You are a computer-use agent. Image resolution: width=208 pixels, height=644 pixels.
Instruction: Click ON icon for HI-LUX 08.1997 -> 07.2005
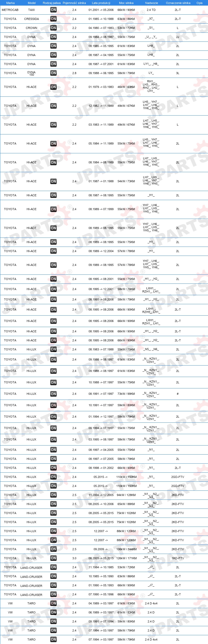[53, 459]
